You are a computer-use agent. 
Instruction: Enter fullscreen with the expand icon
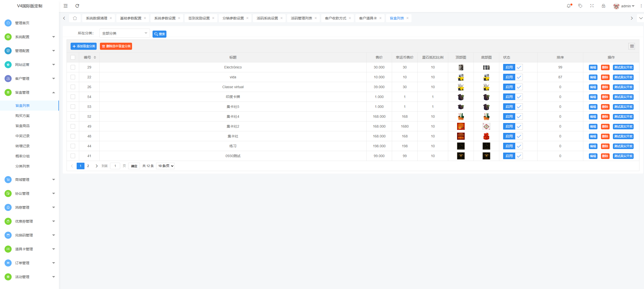pyautogui.click(x=592, y=6)
